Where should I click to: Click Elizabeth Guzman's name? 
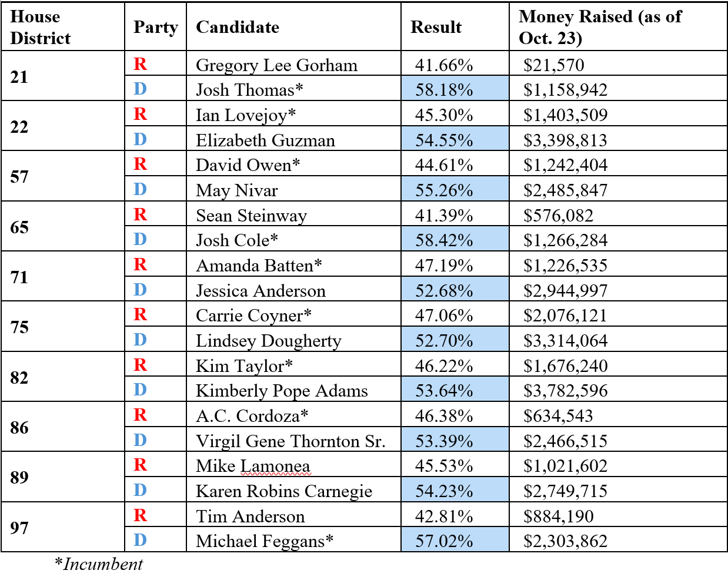pos(265,140)
